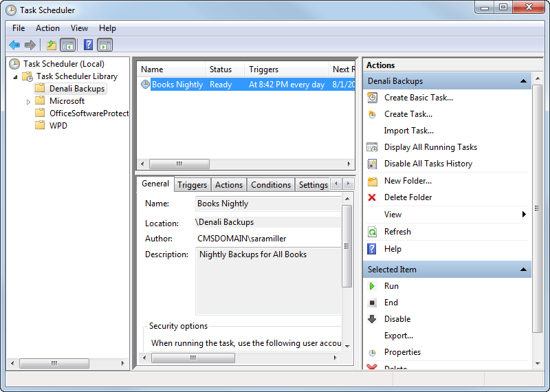This screenshot has width=550, height=392.
Task: Click the Task Scheduler (Local) clock icon
Action: (x=14, y=64)
